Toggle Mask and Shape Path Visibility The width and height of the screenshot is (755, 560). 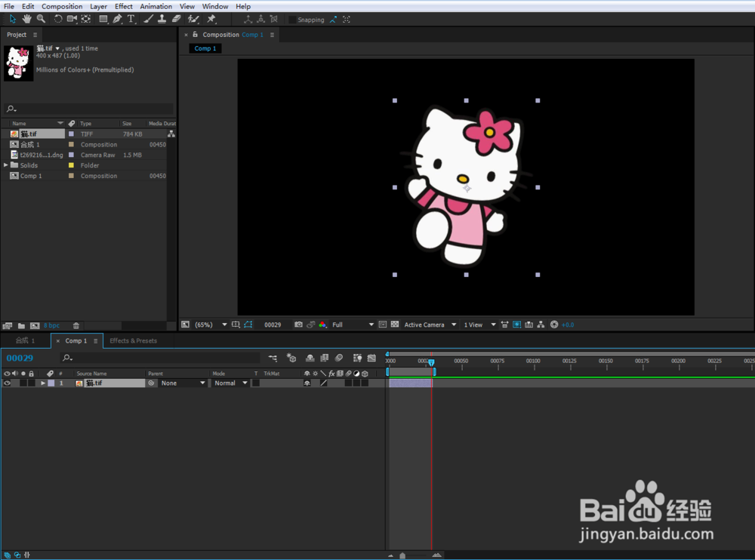(x=248, y=325)
